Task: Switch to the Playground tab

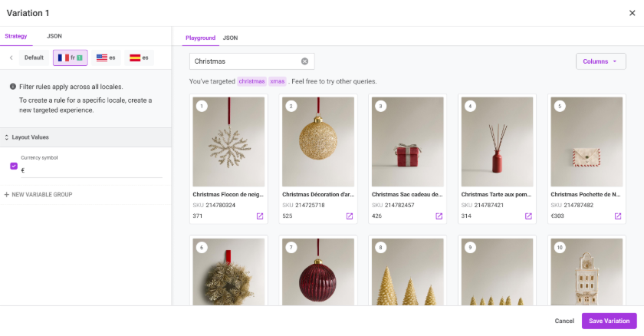Action: pyautogui.click(x=200, y=38)
